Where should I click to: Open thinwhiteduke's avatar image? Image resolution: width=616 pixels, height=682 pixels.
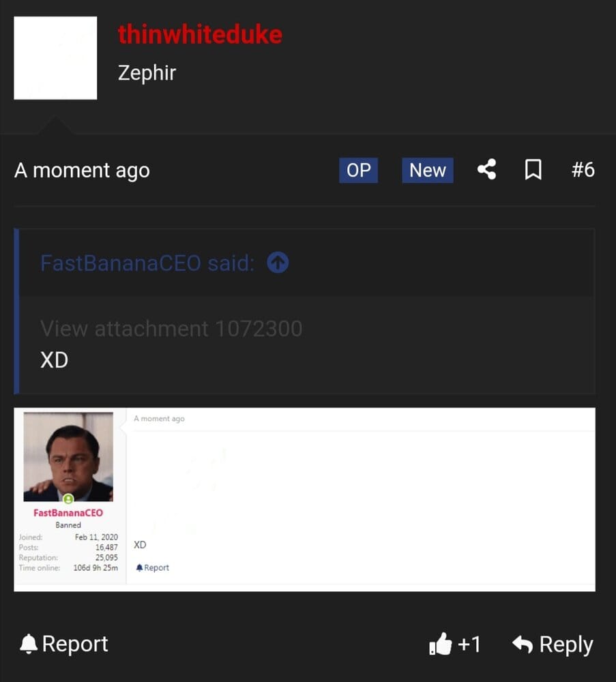click(x=55, y=57)
